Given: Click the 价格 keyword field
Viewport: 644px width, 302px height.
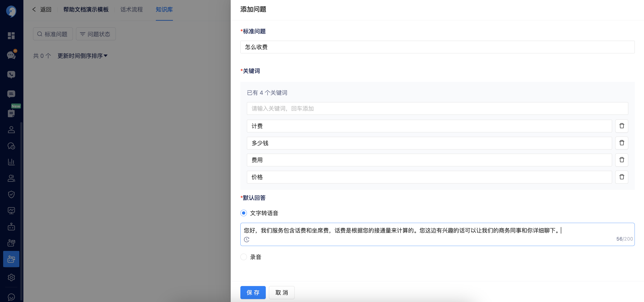Looking at the screenshot, I should pos(429,177).
